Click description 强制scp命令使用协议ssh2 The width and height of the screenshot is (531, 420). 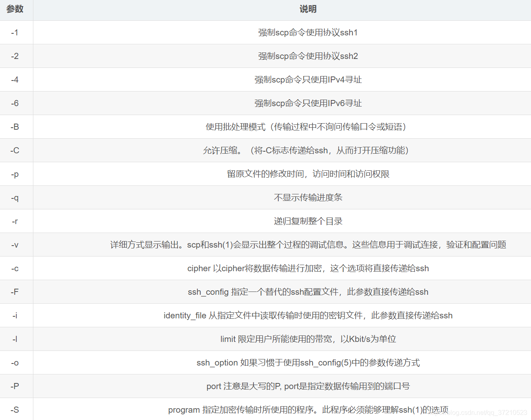pos(308,56)
